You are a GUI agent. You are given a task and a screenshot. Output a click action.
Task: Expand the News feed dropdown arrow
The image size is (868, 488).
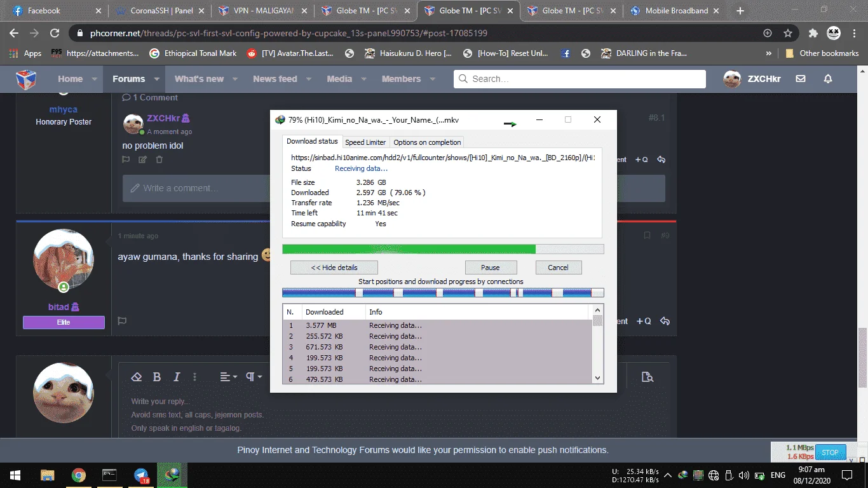click(308, 79)
